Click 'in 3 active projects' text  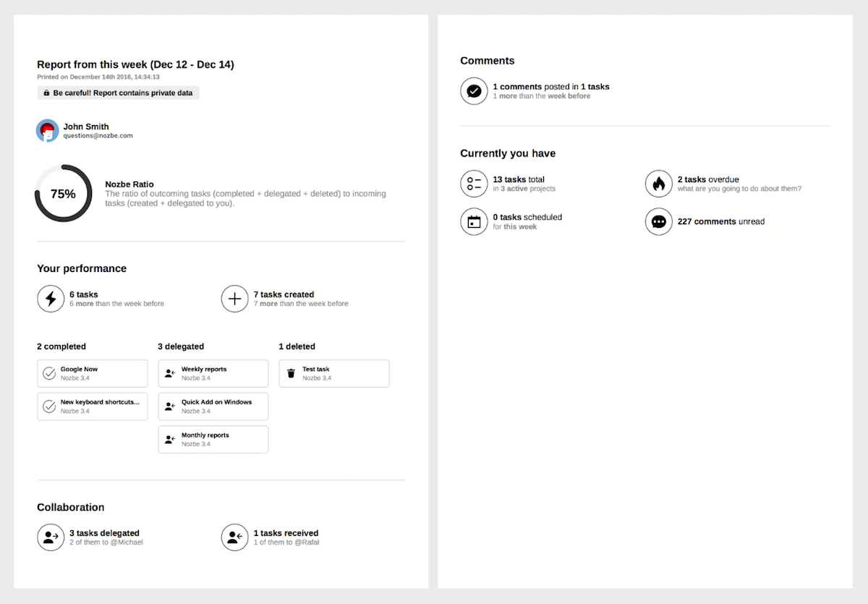(x=524, y=189)
